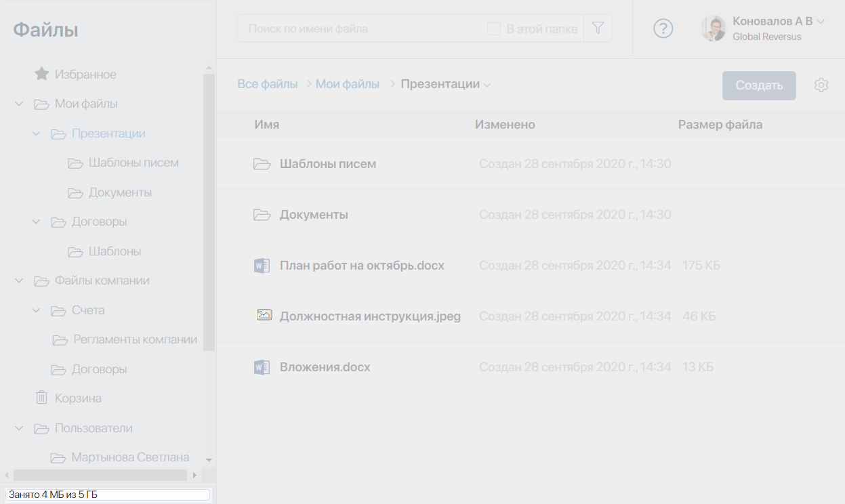Sort by the Размер файла column header
This screenshot has width=845, height=504.
[720, 125]
